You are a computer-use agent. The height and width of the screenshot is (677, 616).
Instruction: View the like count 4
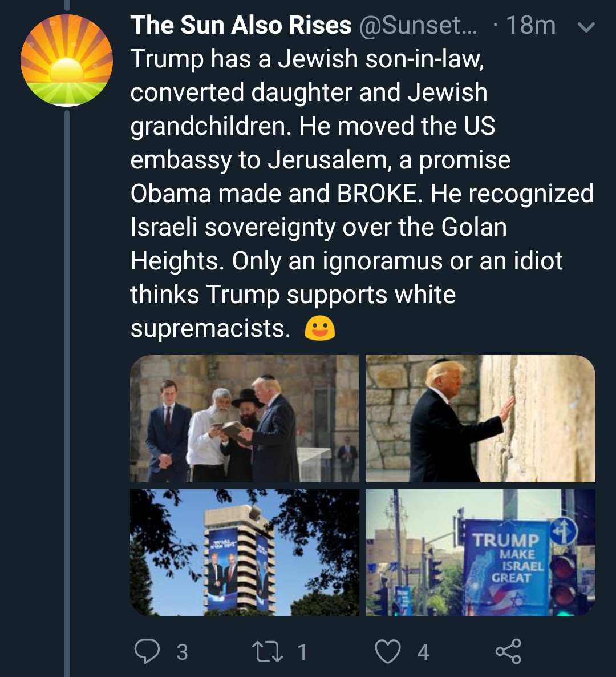pos(423,652)
